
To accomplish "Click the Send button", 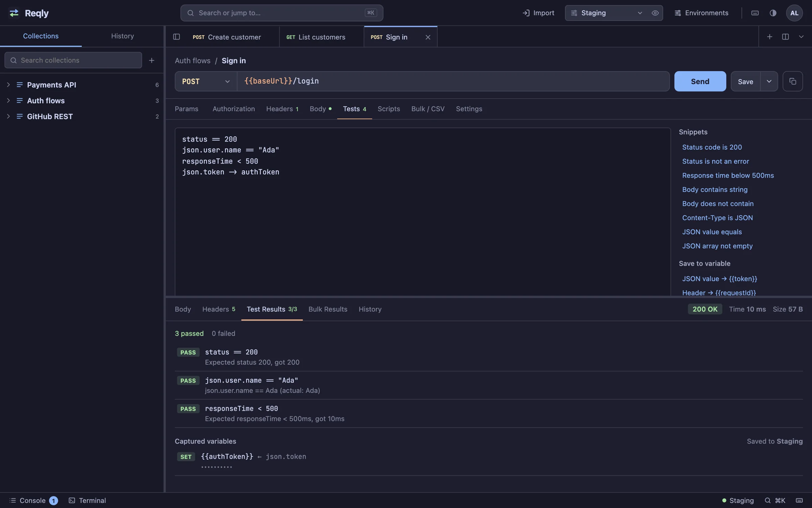I will click(700, 81).
